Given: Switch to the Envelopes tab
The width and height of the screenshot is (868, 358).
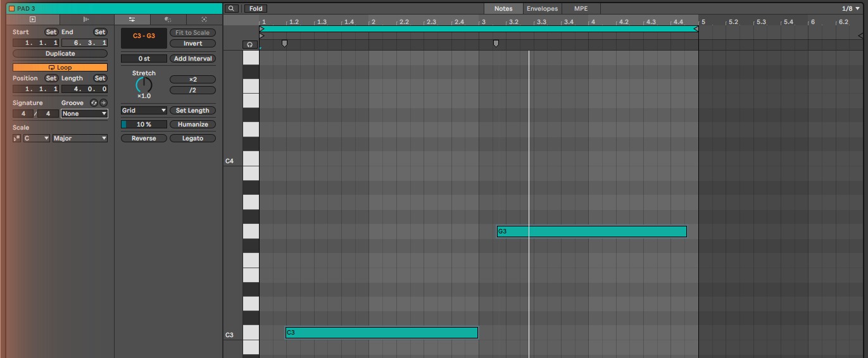Looking at the screenshot, I should point(543,8).
